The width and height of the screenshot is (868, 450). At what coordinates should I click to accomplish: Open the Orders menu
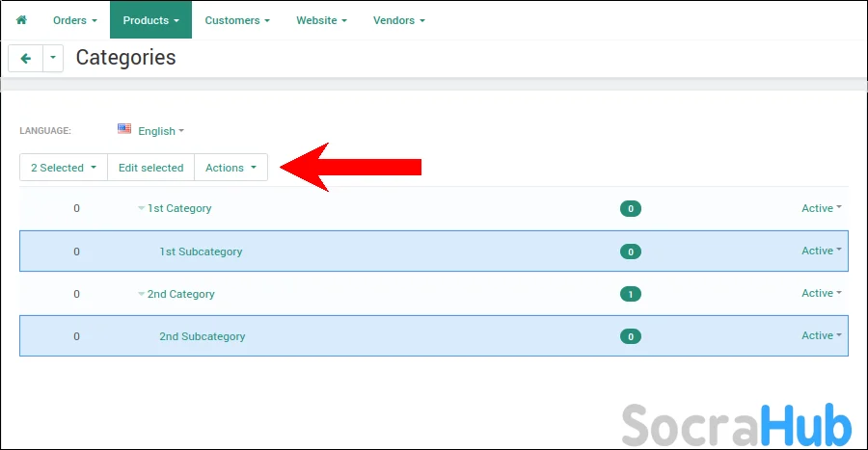(x=74, y=20)
